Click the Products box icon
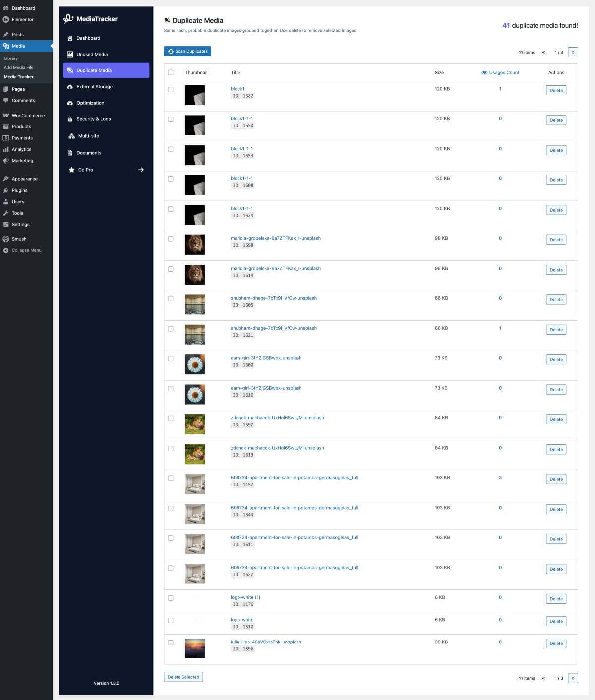The image size is (595, 700). [6, 127]
